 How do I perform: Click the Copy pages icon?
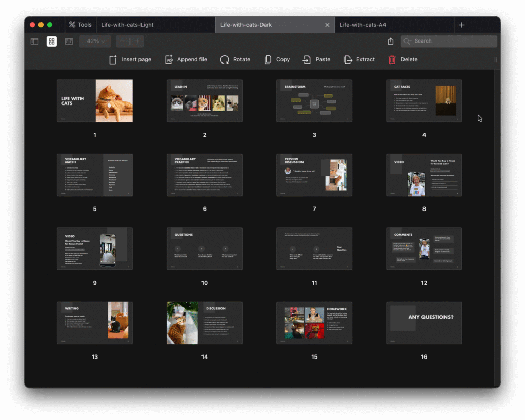pyautogui.click(x=268, y=60)
